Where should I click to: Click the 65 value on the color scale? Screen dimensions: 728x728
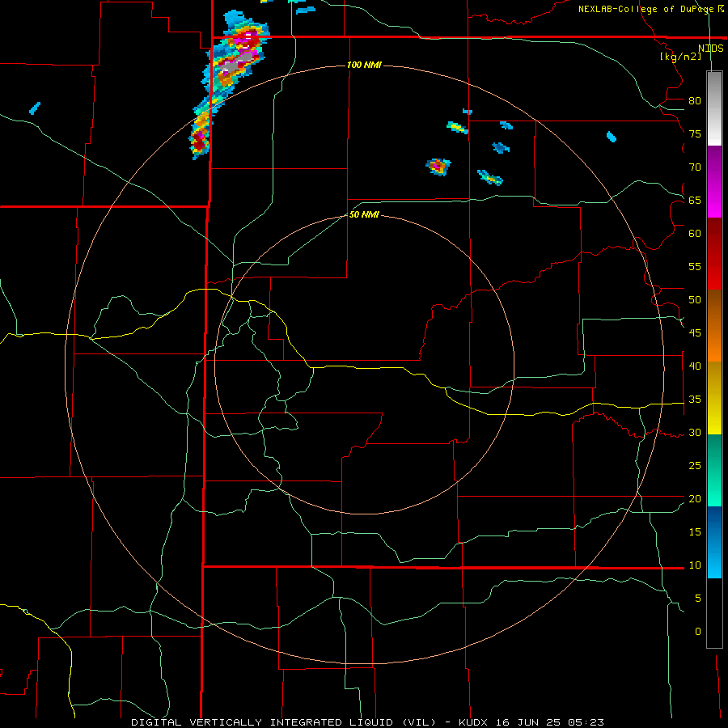pos(695,200)
